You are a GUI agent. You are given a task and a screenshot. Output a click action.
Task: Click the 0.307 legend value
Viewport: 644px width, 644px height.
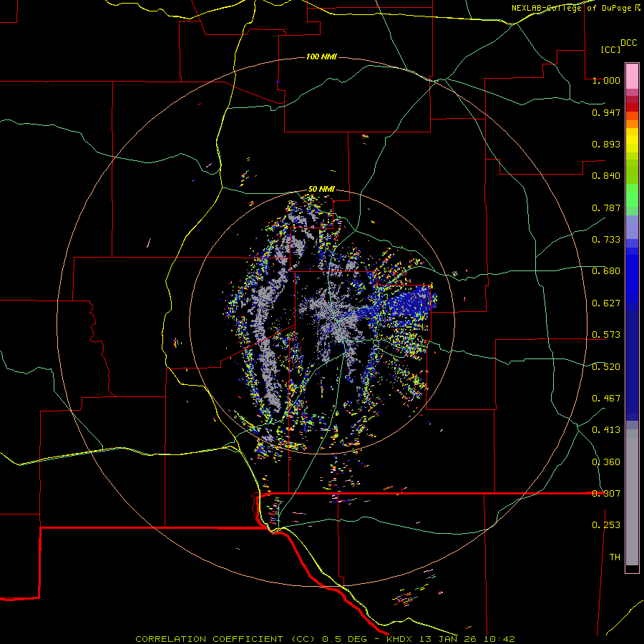tap(606, 494)
